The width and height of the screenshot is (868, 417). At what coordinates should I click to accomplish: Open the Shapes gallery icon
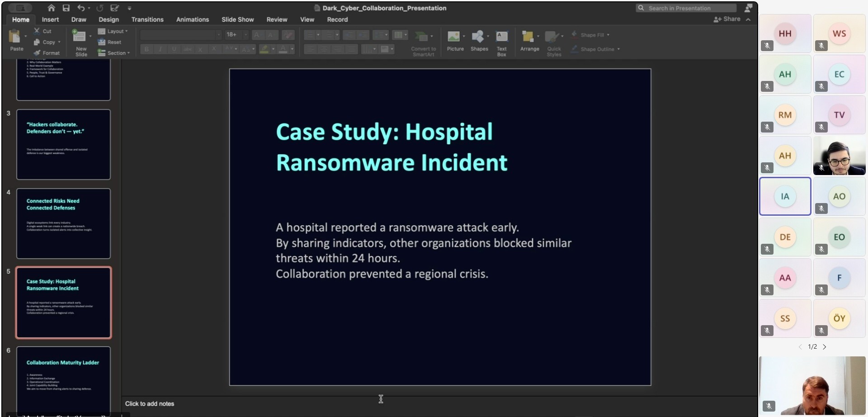coord(478,37)
